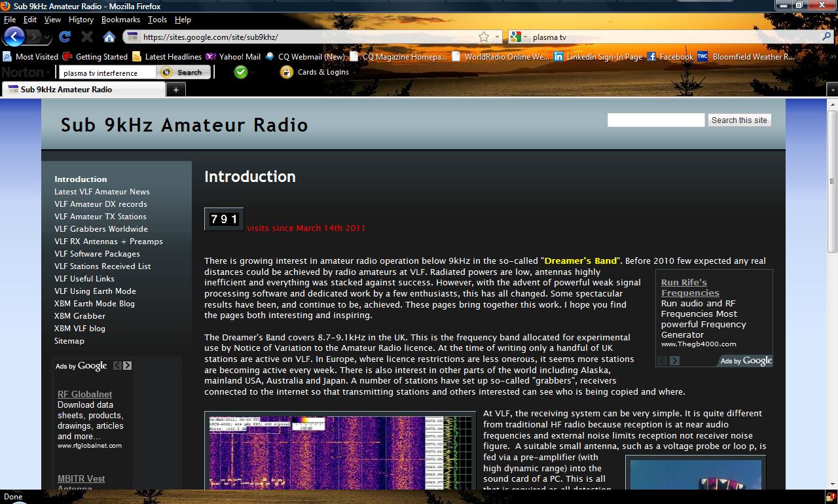Open the CQ Webmail (New) bookmark

coord(304,57)
